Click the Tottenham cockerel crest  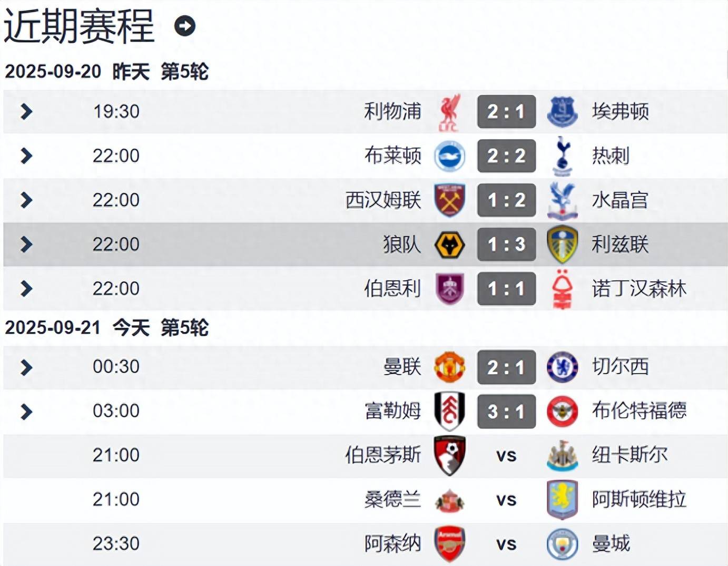click(562, 156)
